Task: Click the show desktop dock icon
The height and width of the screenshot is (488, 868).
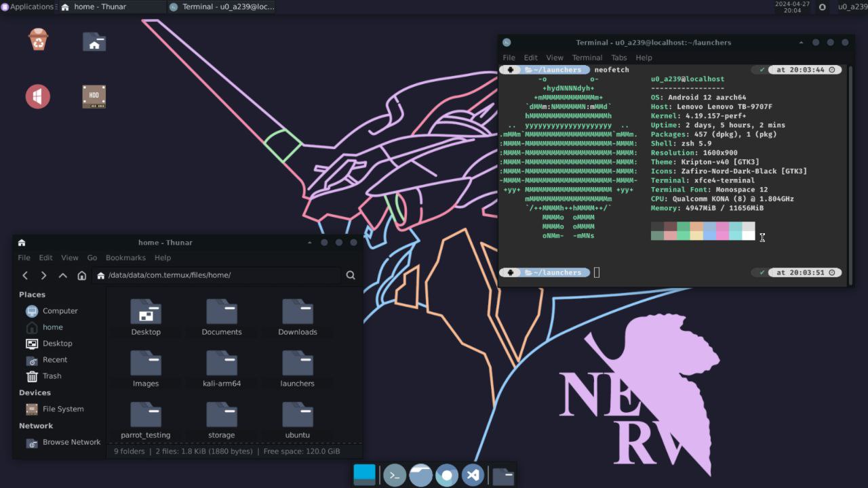Action: tap(364, 474)
